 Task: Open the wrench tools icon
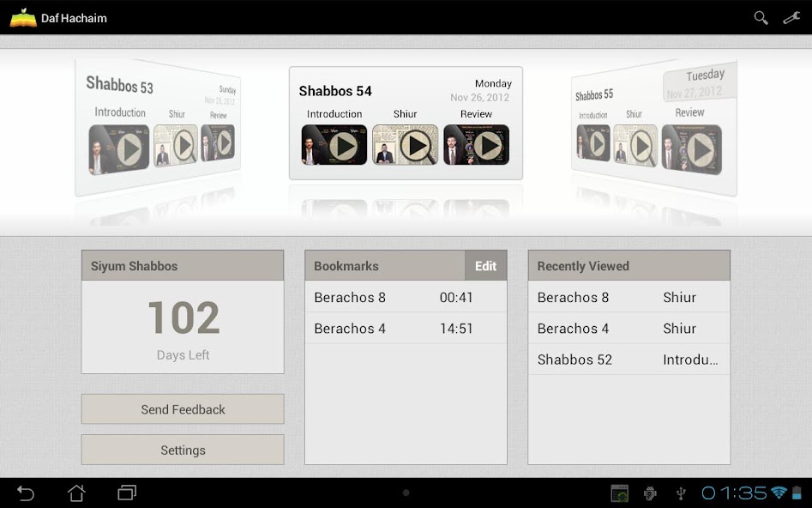[791, 18]
